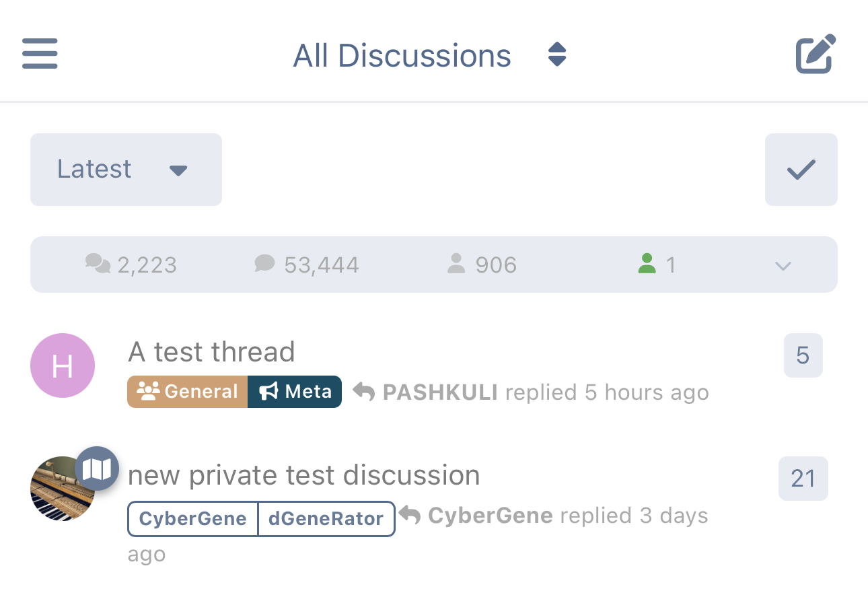
Task: Open the thread titled A test thread
Action: tap(211, 351)
